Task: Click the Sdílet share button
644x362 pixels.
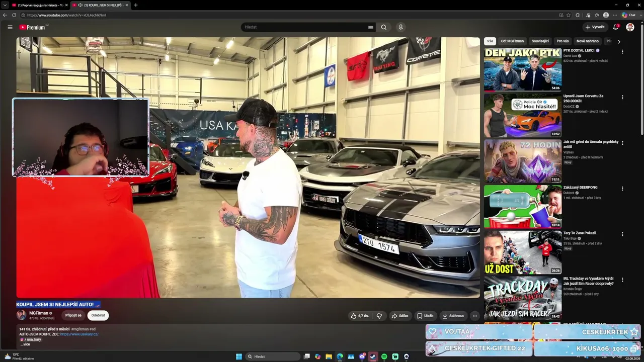Action: (x=400, y=316)
